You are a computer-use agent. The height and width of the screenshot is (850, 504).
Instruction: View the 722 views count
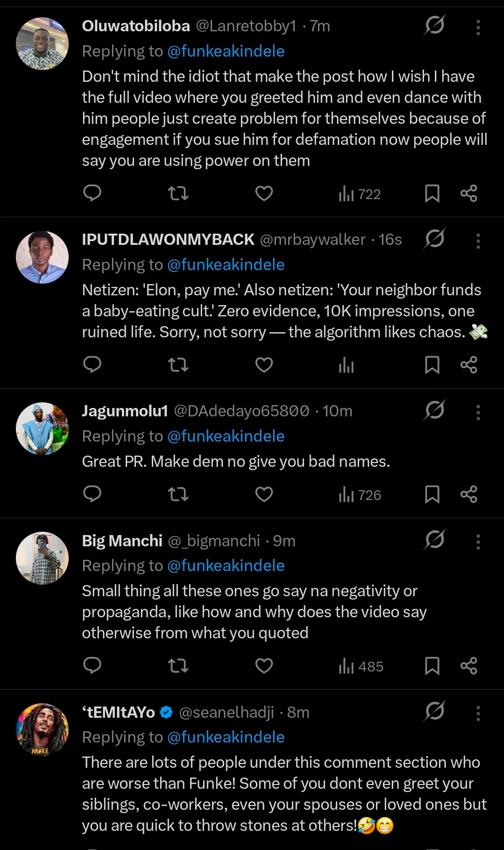tap(360, 193)
